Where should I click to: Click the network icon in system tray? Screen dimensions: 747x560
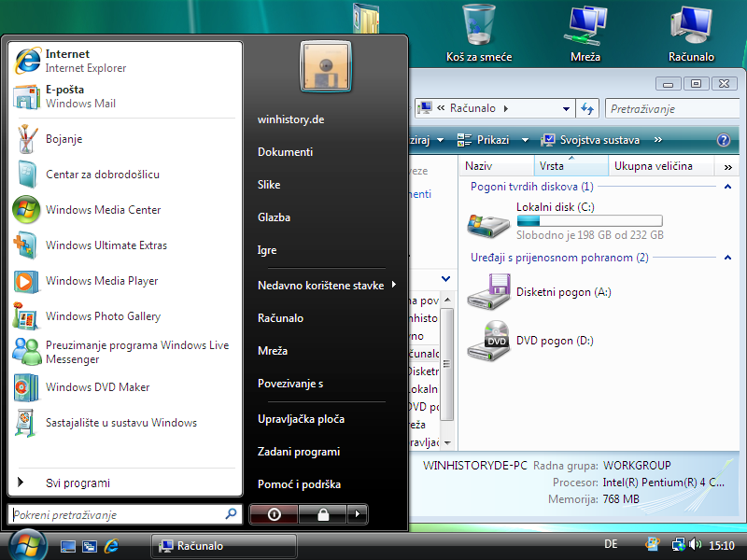click(679, 544)
